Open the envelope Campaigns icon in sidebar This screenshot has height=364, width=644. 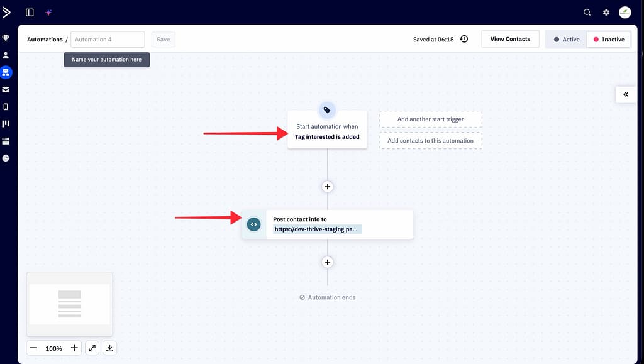(x=6, y=90)
